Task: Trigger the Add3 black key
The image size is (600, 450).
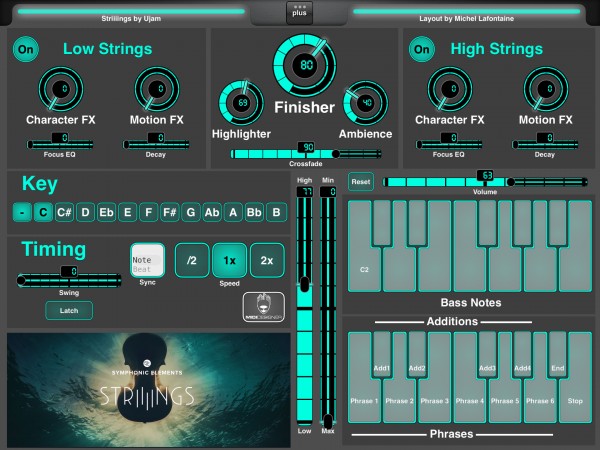Action: (487, 355)
